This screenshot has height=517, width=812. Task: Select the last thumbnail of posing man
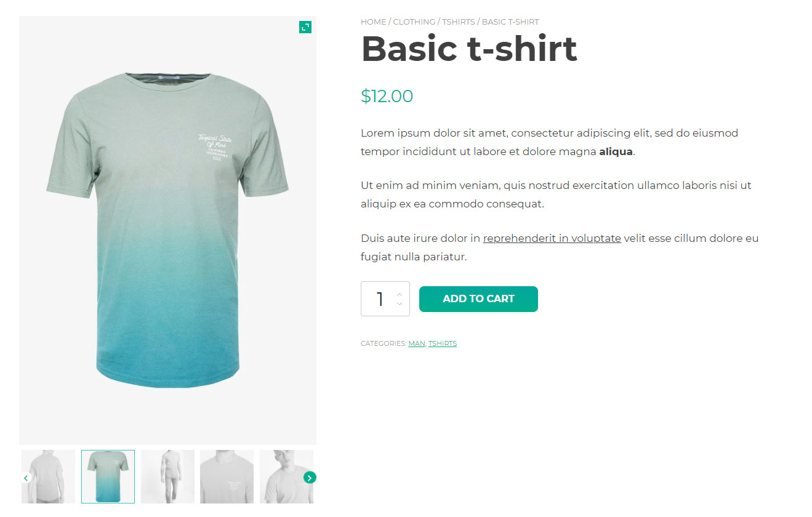coord(286,477)
